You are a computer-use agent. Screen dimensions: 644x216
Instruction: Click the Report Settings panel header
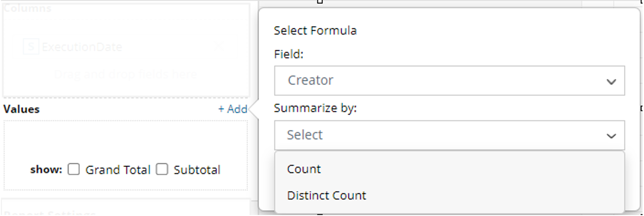tap(50, 213)
